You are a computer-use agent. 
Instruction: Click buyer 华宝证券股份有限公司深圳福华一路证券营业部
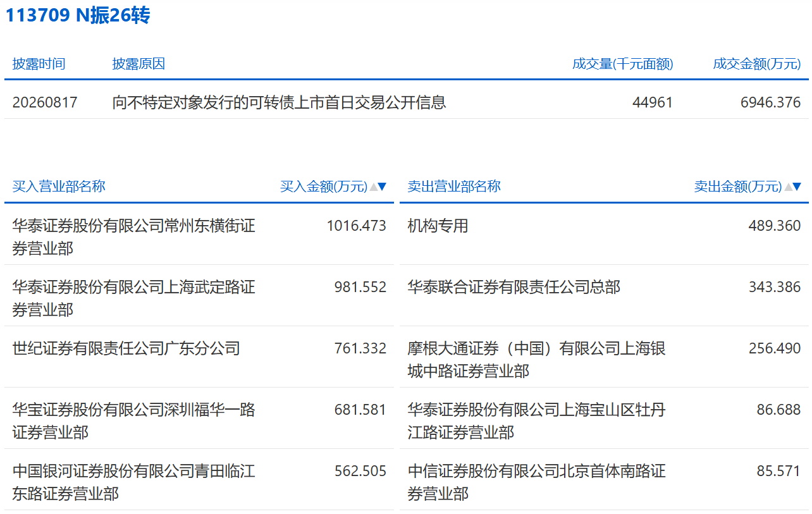pyautogui.click(x=133, y=421)
